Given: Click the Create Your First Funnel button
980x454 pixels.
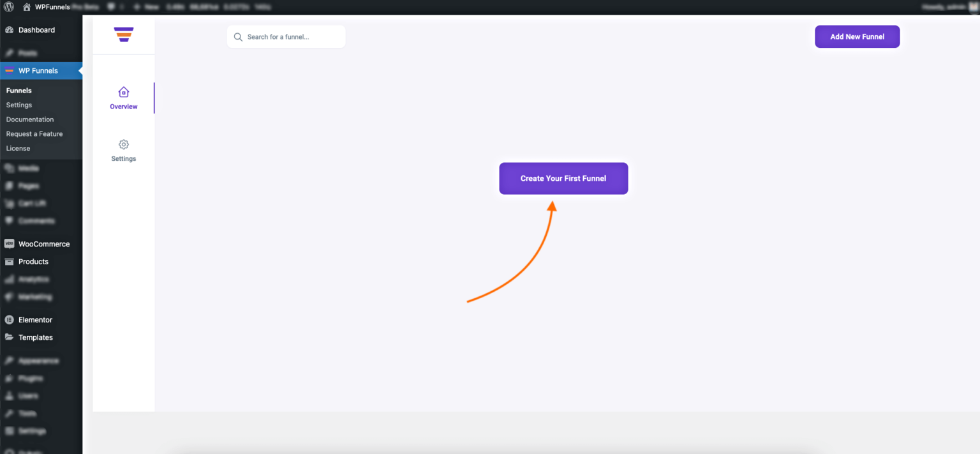Looking at the screenshot, I should [563, 178].
